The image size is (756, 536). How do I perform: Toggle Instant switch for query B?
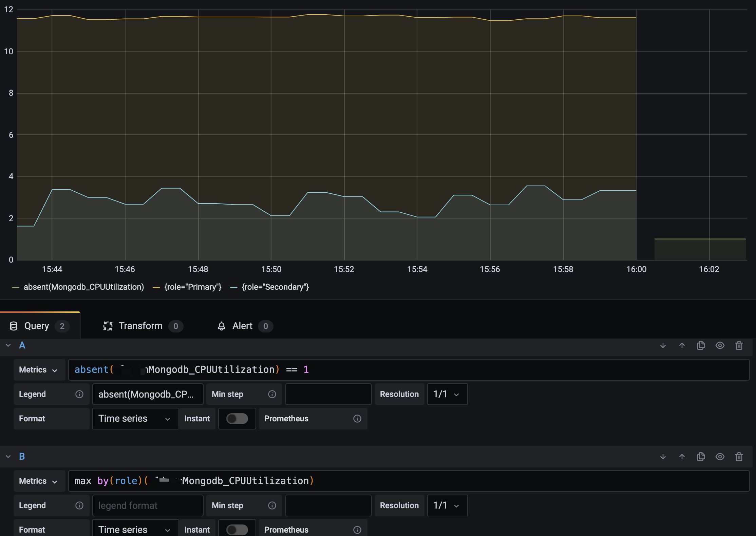pyautogui.click(x=237, y=530)
